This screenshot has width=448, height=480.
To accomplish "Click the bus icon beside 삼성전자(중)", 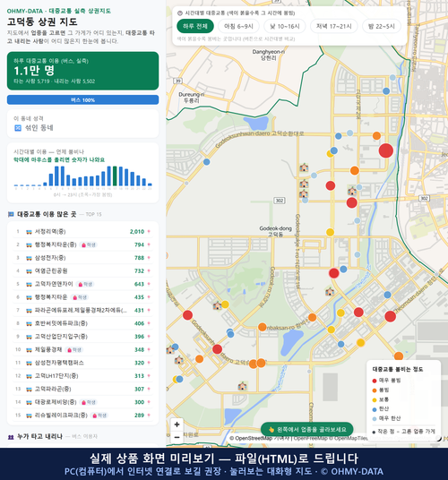I will (29, 258).
